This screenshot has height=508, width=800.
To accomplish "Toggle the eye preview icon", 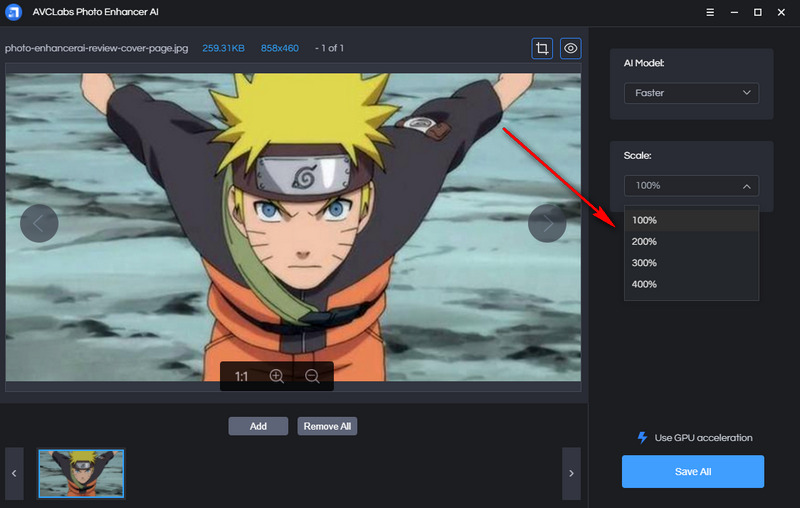I will [x=570, y=48].
